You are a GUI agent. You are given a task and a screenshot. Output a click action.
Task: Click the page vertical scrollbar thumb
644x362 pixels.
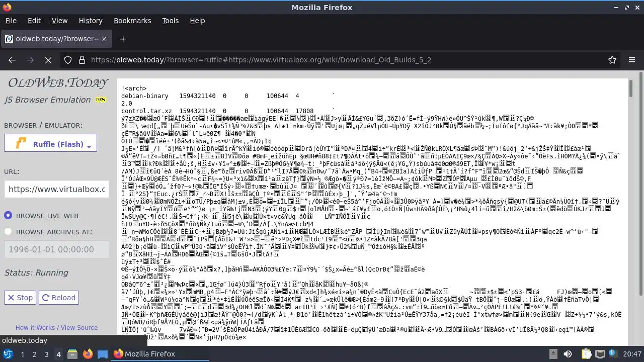coord(631,88)
